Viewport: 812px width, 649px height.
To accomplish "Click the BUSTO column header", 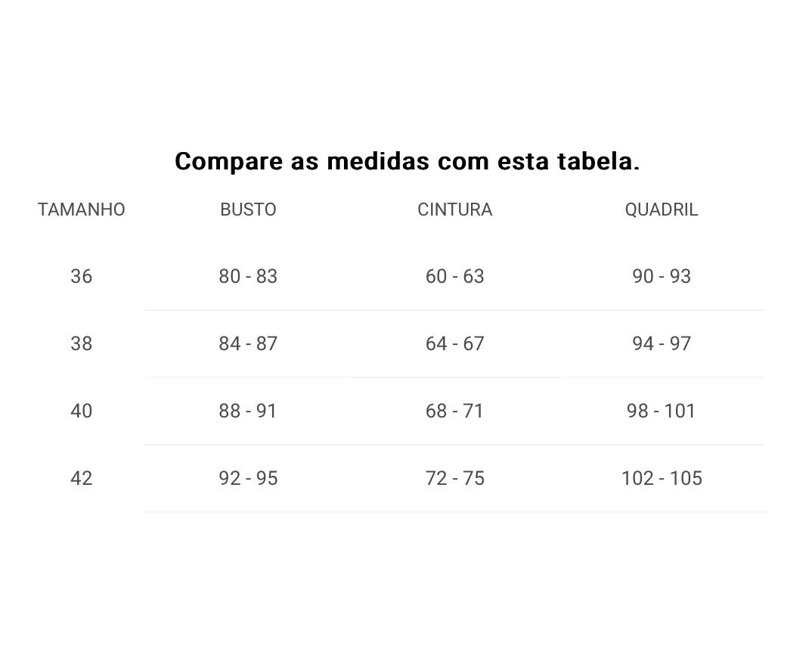I will click(248, 210).
